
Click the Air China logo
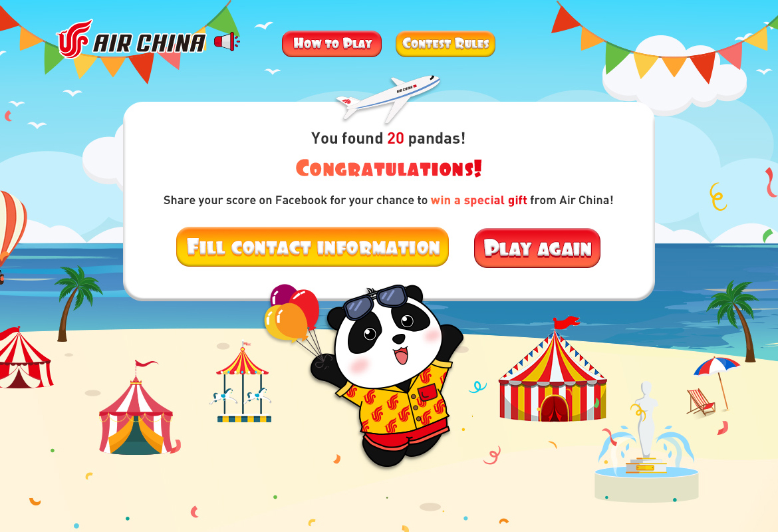[131, 39]
